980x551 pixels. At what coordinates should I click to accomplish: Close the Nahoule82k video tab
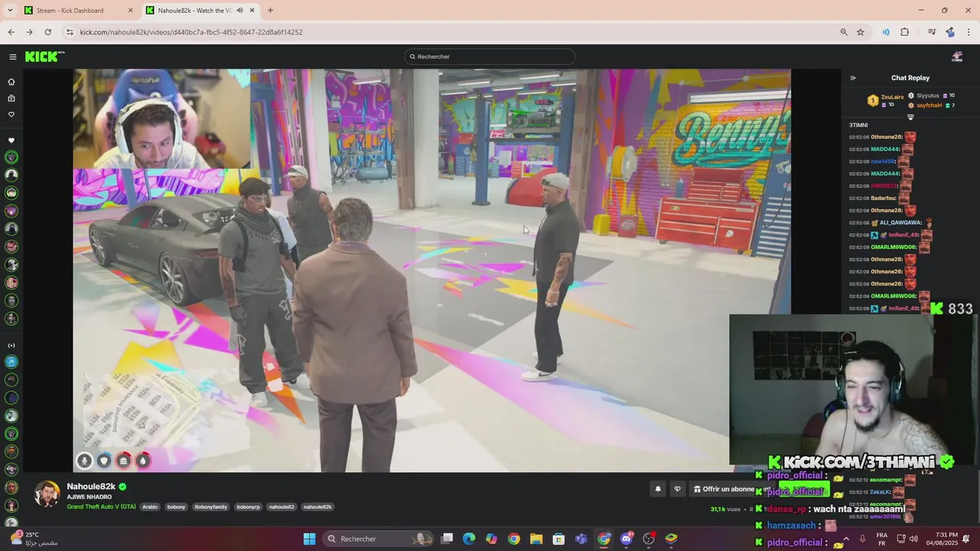pyautogui.click(x=253, y=10)
